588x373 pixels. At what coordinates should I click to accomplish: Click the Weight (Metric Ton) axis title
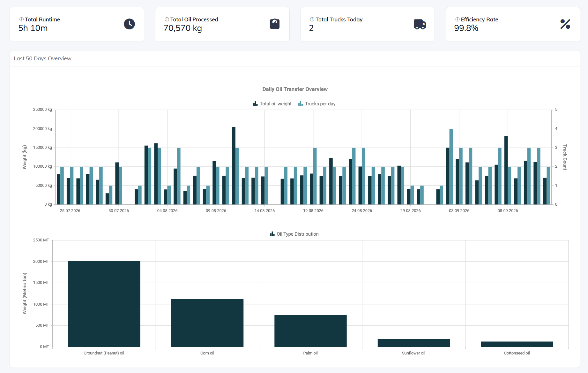(25, 293)
